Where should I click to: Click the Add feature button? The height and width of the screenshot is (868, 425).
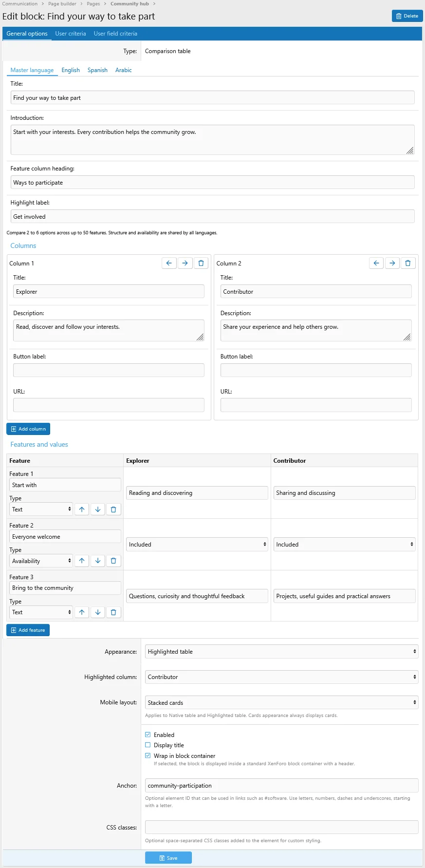coord(28,630)
